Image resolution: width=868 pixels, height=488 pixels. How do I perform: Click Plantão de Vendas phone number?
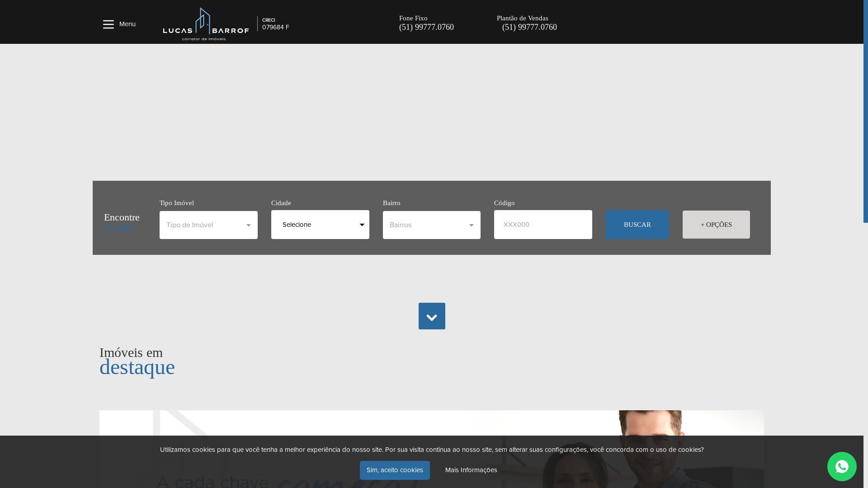pos(529,27)
